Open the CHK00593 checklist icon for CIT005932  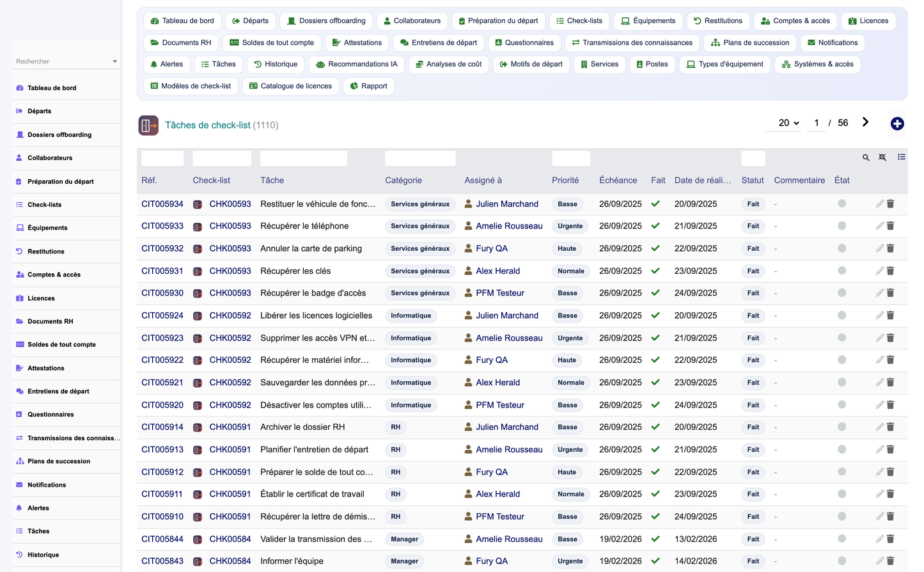198,249
